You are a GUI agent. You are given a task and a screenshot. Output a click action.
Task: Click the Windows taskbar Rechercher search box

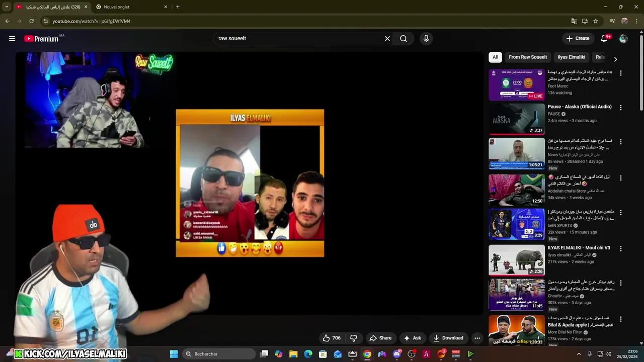pos(218,354)
